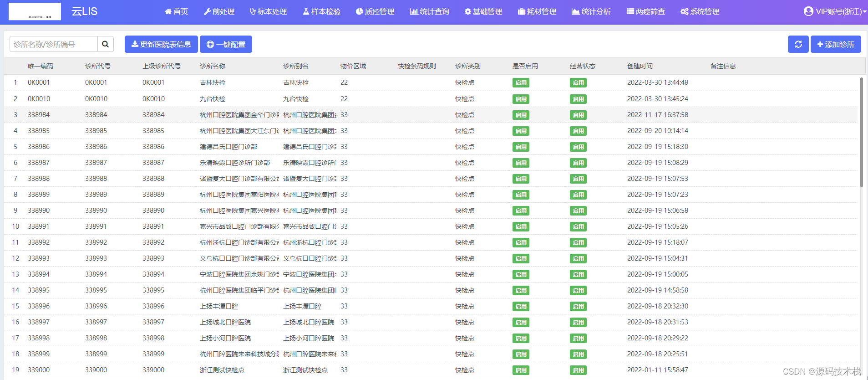Open 首页 home menu
This screenshot has height=380, width=868.
[176, 11]
